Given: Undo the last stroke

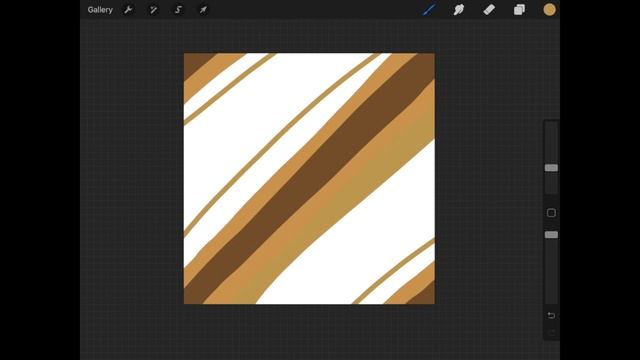Looking at the screenshot, I should (x=551, y=315).
